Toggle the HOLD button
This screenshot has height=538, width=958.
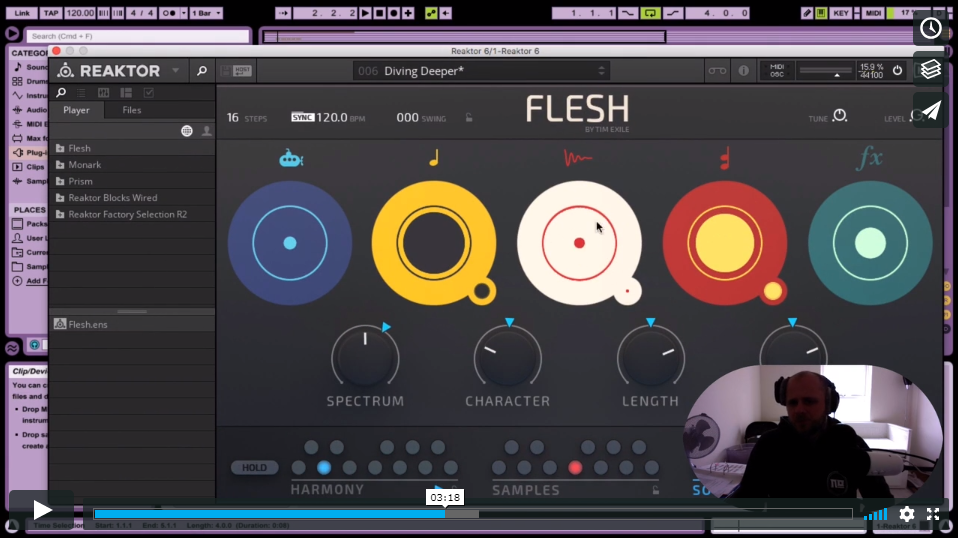pos(254,468)
